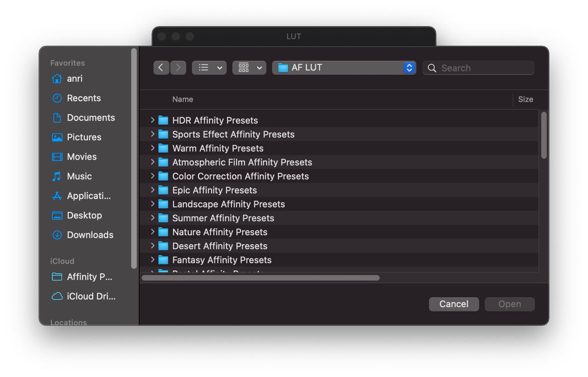Open the item grouping dropdown

pos(249,68)
